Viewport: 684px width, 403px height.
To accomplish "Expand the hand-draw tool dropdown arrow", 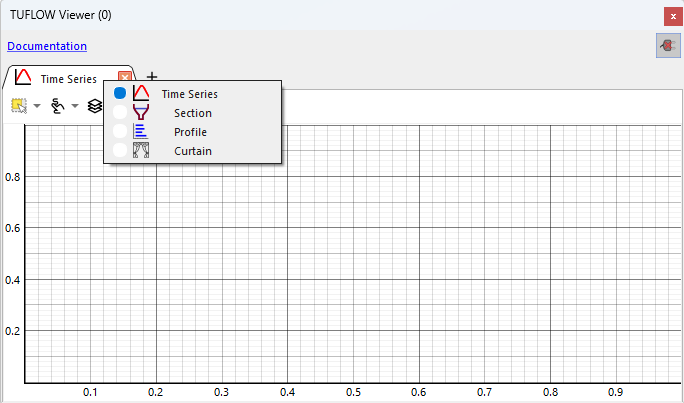I will click(x=76, y=106).
